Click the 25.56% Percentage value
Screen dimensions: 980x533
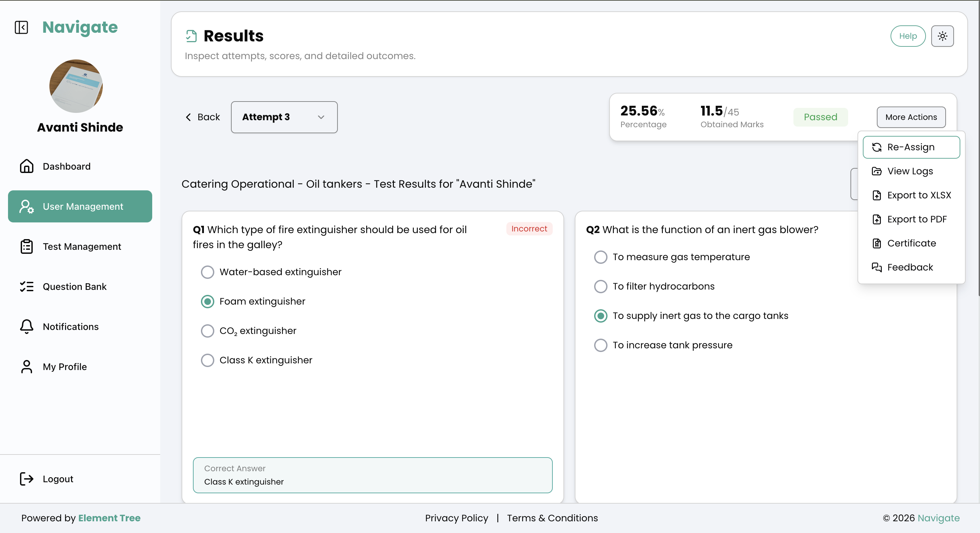pos(643,111)
